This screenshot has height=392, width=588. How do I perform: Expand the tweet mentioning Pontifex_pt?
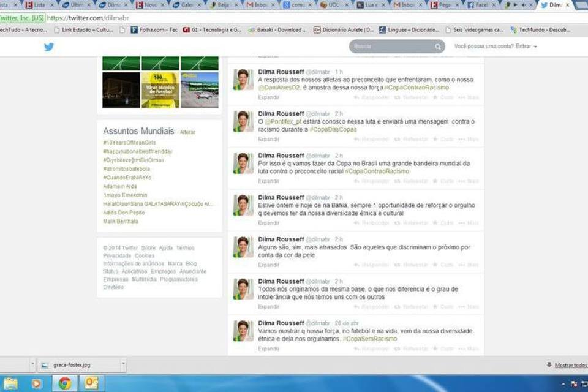click(x=268, y=139)
